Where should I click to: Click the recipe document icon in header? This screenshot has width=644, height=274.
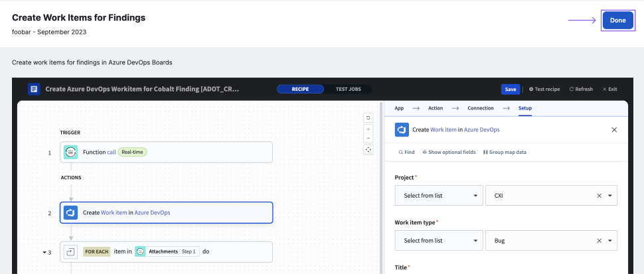[x=34, y=89]
